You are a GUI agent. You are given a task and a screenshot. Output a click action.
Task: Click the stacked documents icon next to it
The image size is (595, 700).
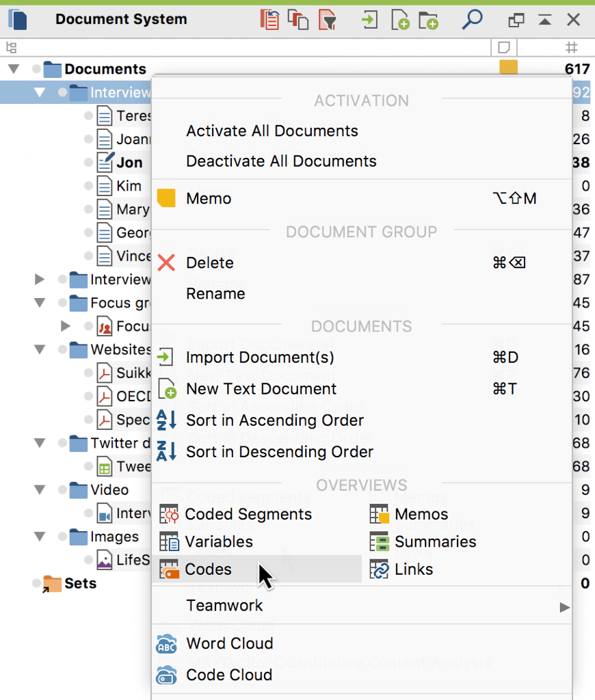[x=298, y=20]
